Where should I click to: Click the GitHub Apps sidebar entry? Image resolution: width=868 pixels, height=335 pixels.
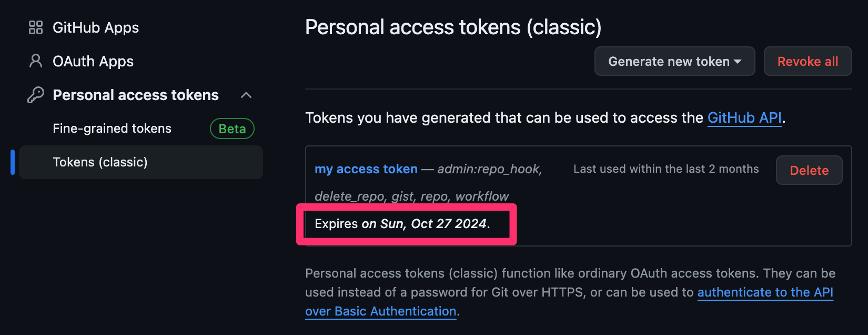96,27
